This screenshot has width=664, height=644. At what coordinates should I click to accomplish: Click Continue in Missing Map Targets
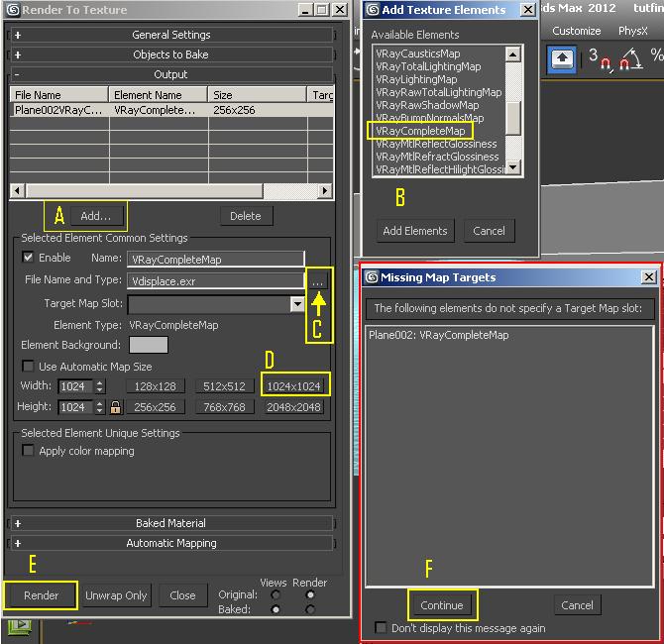coord(442,605)
